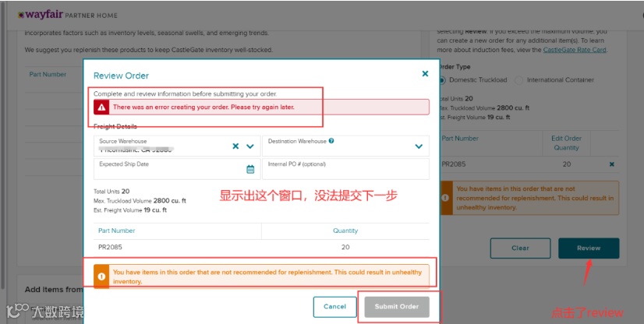Image resolution: width=644 pixels, height=324 pixels.
Task: Click the sidebar orange warning icon
Action: click(445, 198)
